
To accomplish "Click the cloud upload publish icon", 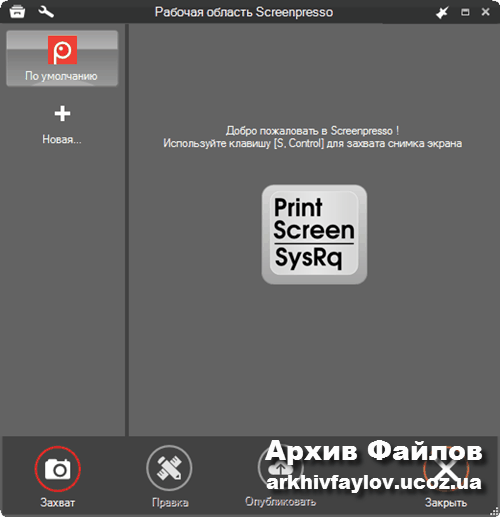I will 281,468.
